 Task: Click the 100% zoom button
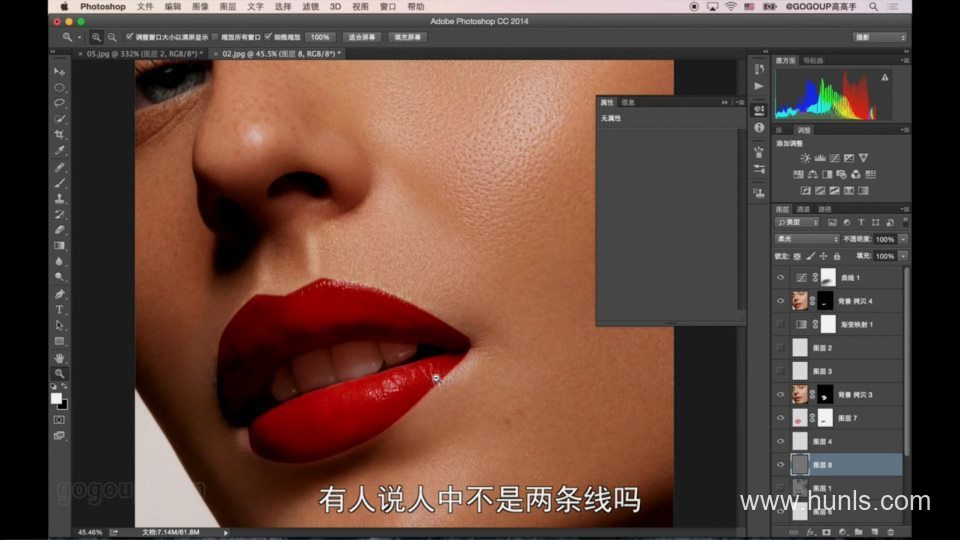320,37
